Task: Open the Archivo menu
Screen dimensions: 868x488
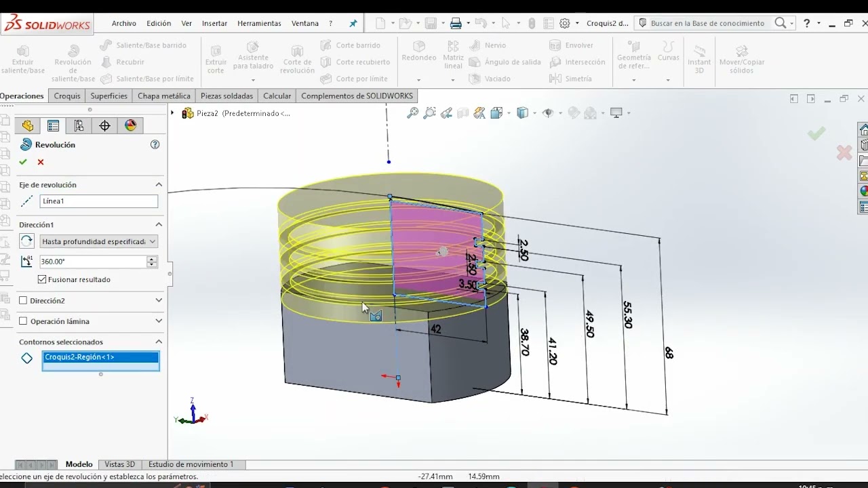Action: point(124,23)
